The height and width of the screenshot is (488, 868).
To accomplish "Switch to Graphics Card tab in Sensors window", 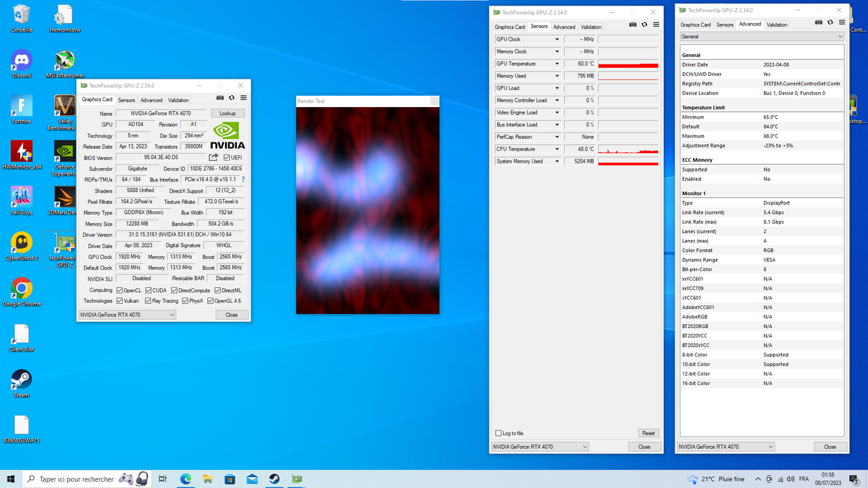I will point(509,27).
